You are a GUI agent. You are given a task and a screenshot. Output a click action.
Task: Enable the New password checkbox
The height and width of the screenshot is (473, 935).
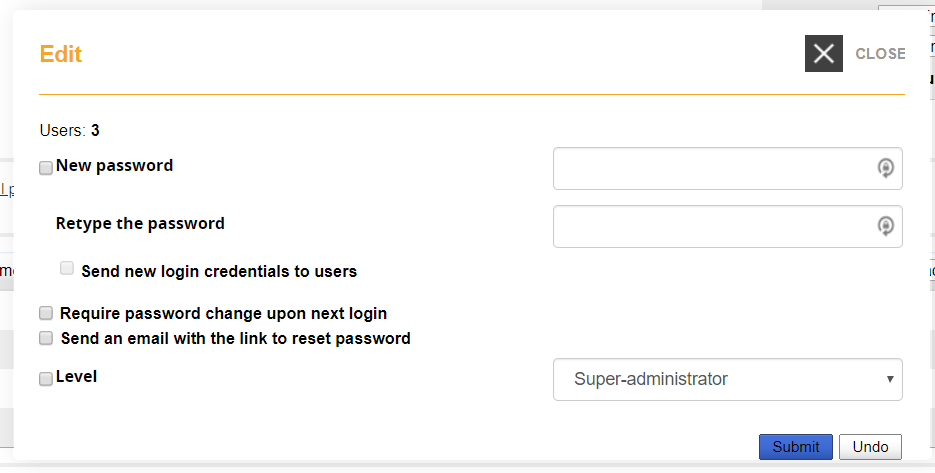coord(46,168)
